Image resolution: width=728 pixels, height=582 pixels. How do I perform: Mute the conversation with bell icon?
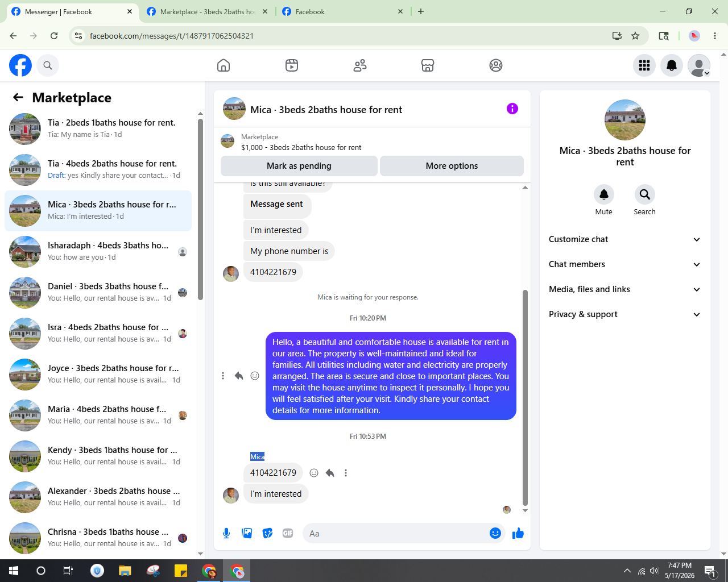coord(604,194)
